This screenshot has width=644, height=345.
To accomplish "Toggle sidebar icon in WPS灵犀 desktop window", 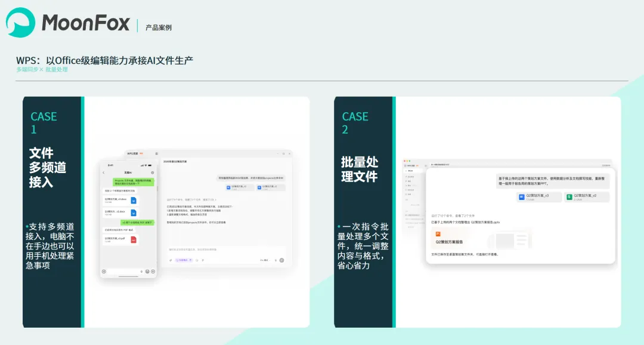I will [156, 153].
